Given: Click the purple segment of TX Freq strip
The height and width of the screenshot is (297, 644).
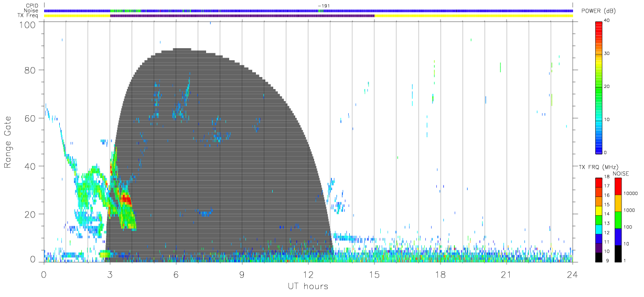Looking at the screenshot, I should (x=242, y=16).
